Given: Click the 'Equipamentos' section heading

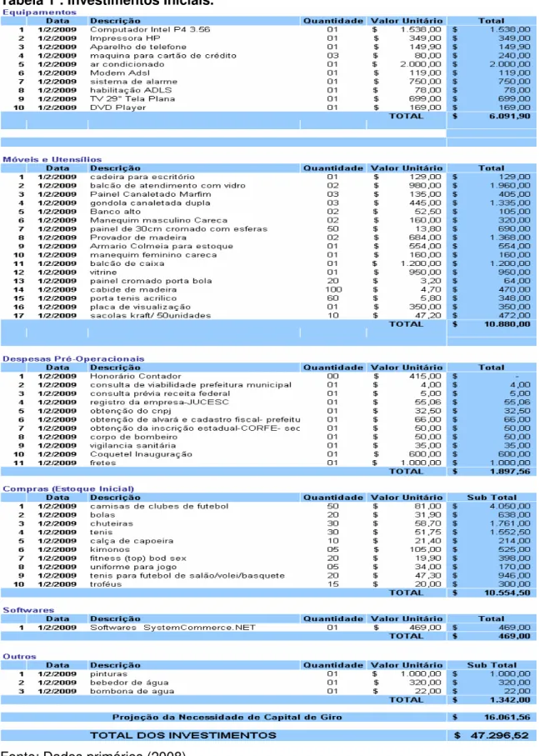Looking at the screenshot, I should 39,12.
